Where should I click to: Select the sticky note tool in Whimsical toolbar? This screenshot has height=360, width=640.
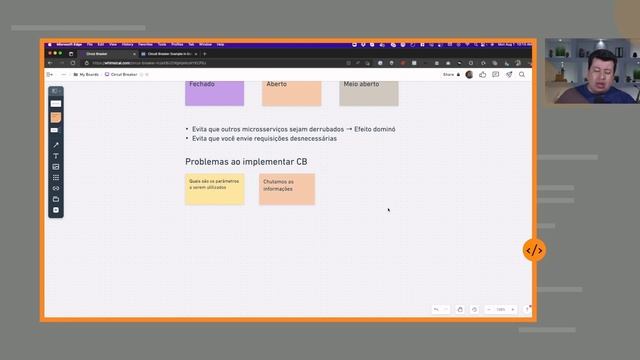(x=56, y=117)
